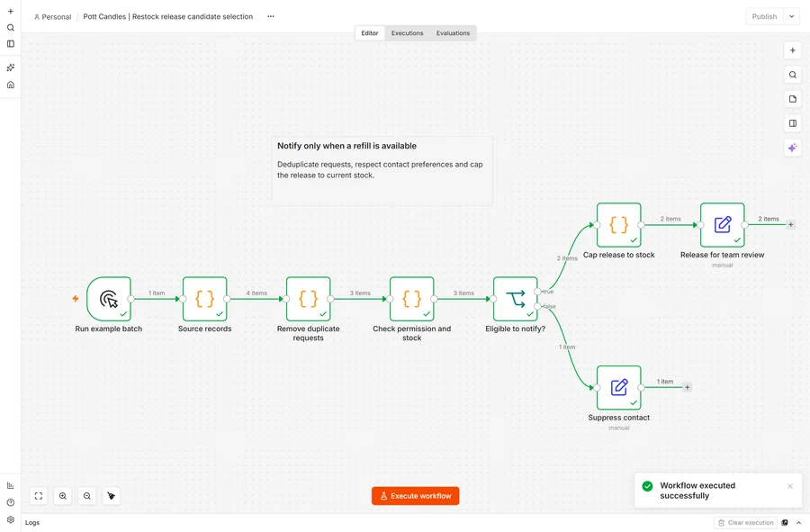Go to home icon in left sidebar
Viewport: 810px width, 532px height.
10,85
